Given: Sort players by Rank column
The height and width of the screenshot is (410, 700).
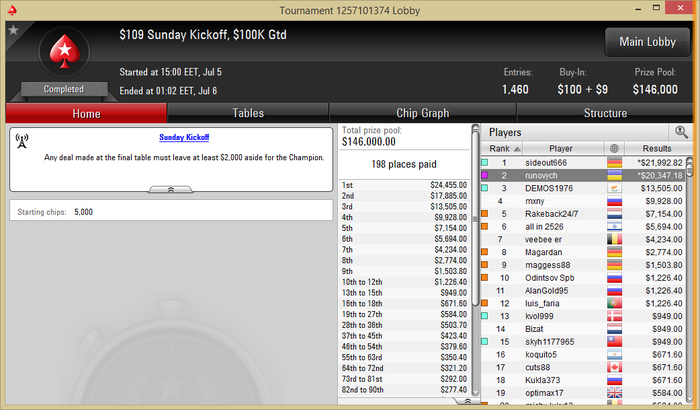Looking at the screenshot, I should coord(501,148).
